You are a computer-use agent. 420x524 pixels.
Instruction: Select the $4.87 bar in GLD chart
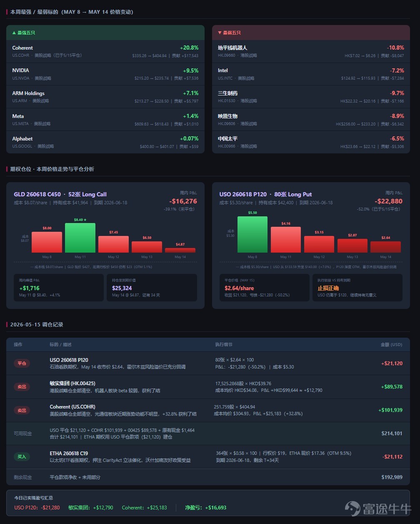(x=180, y=250)
